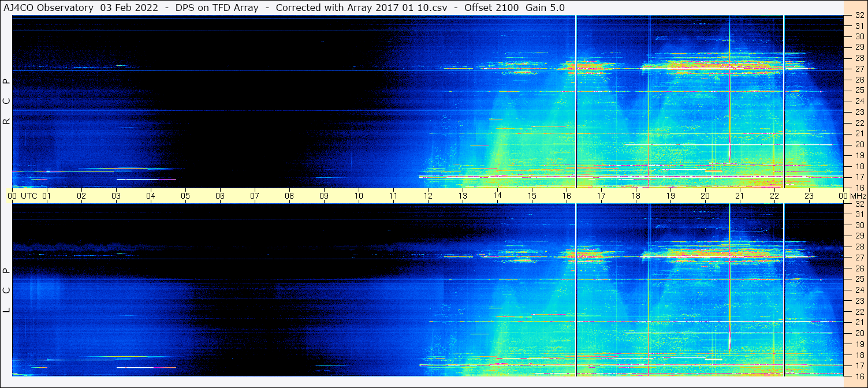Select the 24 MHz tick of LCP panel
This screenshot has width=868, height=388.
click(859, 290)
